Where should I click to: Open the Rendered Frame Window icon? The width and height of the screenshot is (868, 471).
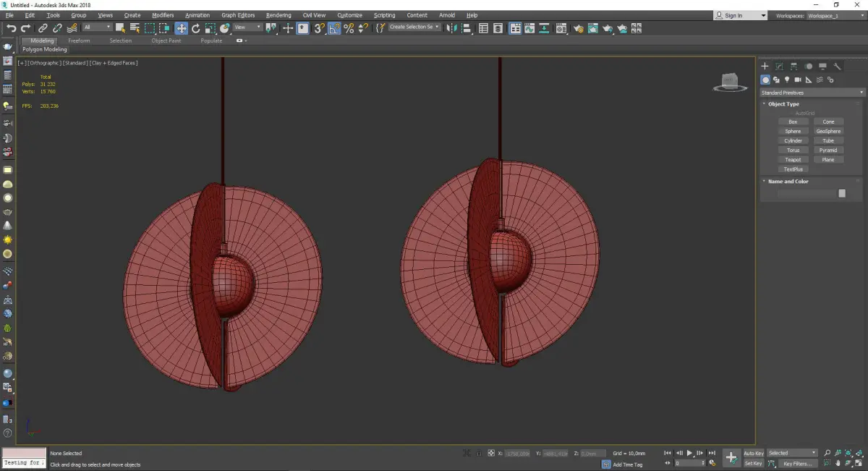(592, 28)
